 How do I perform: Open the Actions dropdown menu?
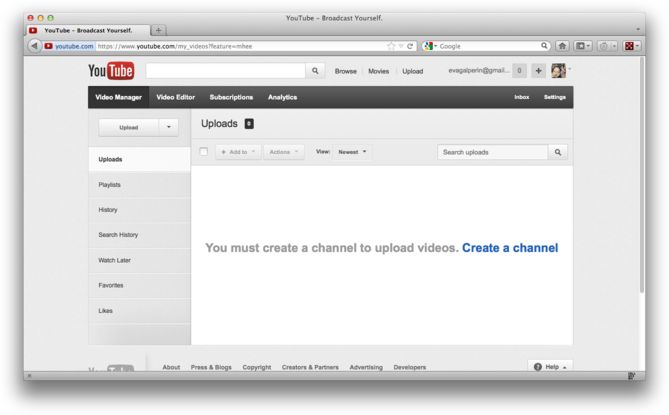coord(284,152)
